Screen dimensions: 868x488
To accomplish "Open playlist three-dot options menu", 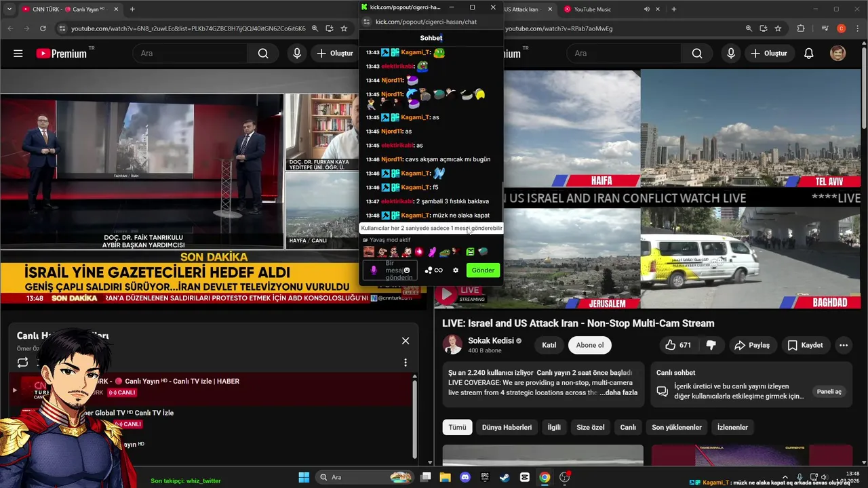I will [x=406, y=363].
